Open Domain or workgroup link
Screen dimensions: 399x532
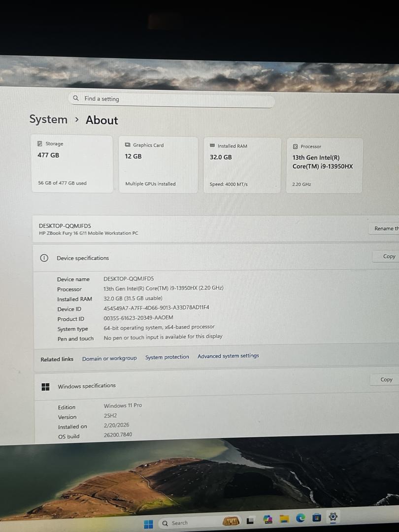(109, 358)
